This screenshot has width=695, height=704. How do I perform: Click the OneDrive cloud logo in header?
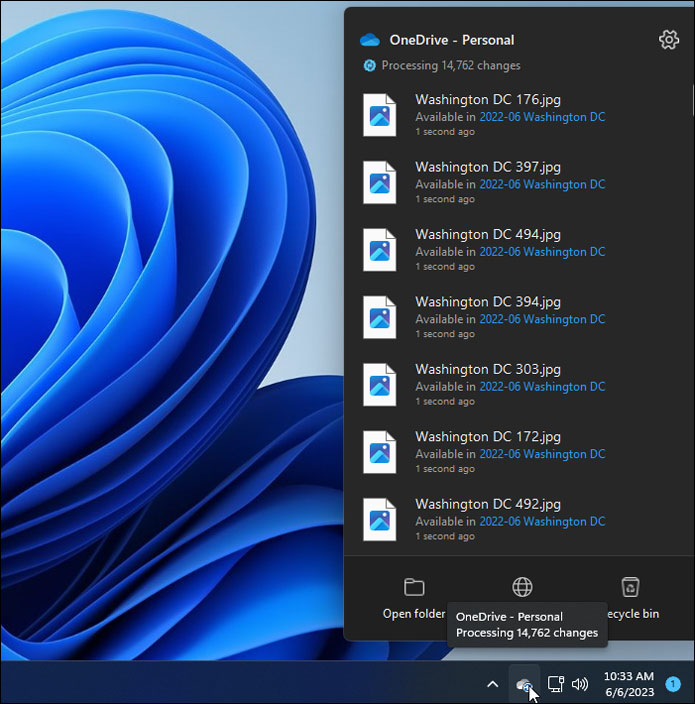(370, 40)
